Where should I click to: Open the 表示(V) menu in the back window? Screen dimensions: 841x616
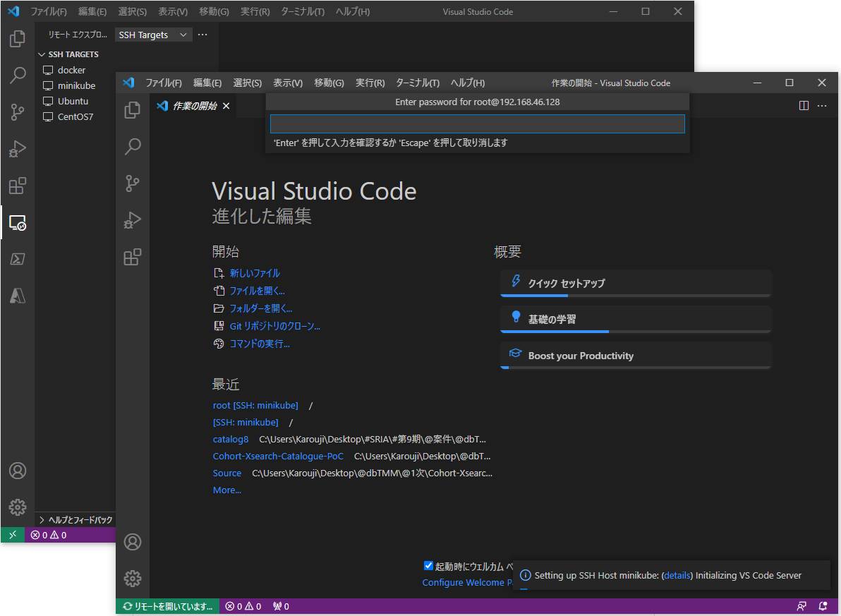pos(173,12)
